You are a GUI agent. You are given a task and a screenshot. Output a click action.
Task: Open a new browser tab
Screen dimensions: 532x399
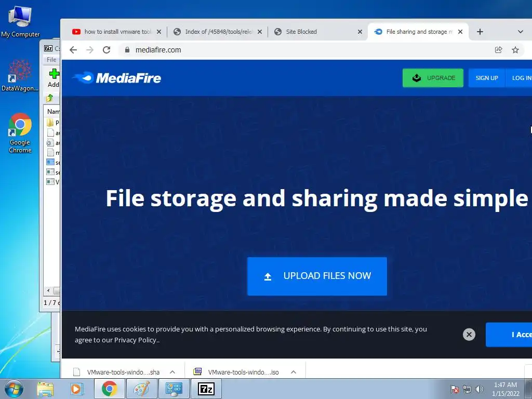click(x=480, y=32)
